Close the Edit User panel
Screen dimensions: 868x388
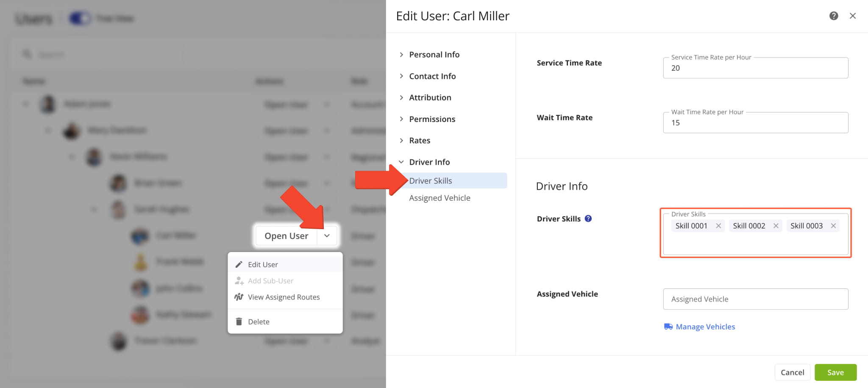click(852, 16)
